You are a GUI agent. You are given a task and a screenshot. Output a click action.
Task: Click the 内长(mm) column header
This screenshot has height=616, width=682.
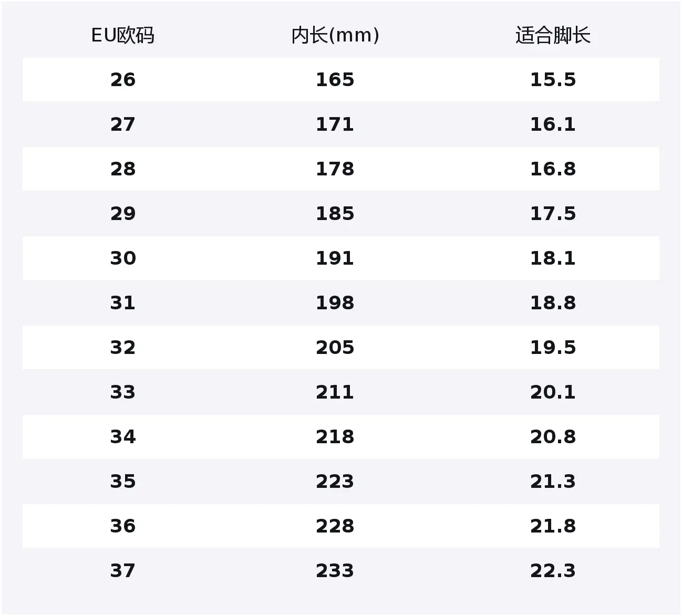335,36
